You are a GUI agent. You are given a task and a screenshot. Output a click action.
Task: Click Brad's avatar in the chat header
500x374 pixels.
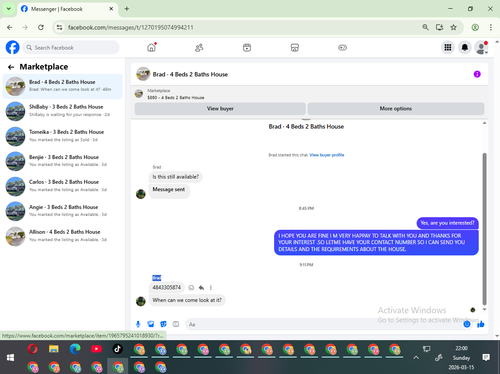[143, 74]
